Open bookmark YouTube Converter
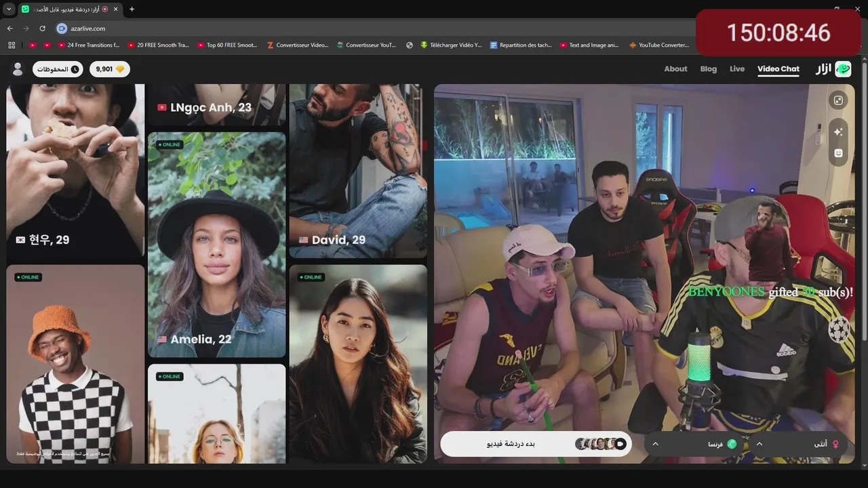The image size is (868, 488). tap(659, 45)
